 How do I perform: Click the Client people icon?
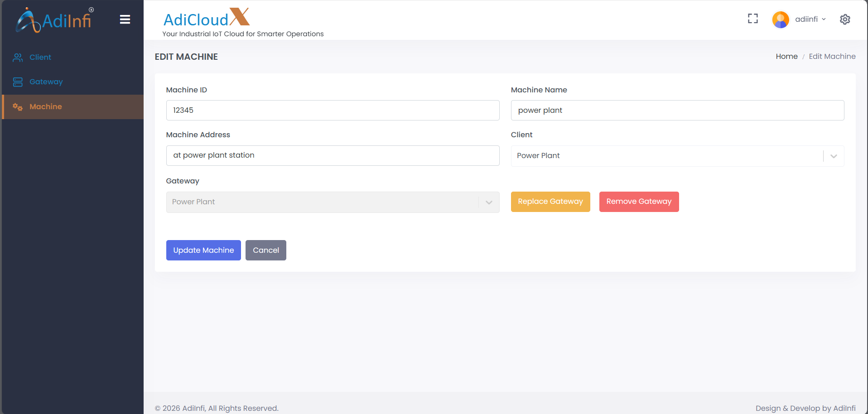pos(18,58)
